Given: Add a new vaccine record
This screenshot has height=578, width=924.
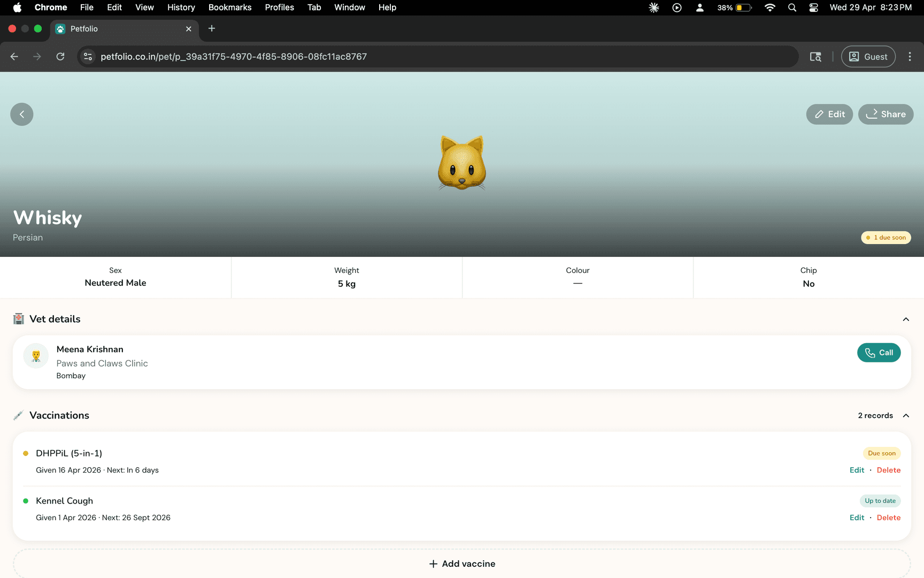Looking at the screenshot, I should [462, 564].
